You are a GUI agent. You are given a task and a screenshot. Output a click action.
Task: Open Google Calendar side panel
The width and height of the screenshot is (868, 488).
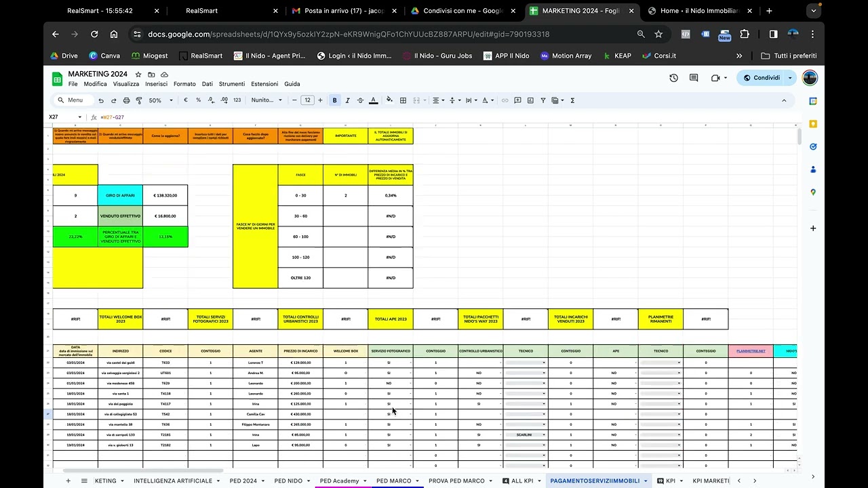pos(813,101)
